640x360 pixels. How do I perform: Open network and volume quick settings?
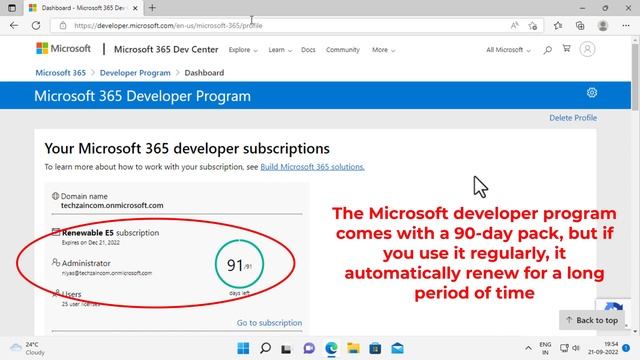point(570,348)
